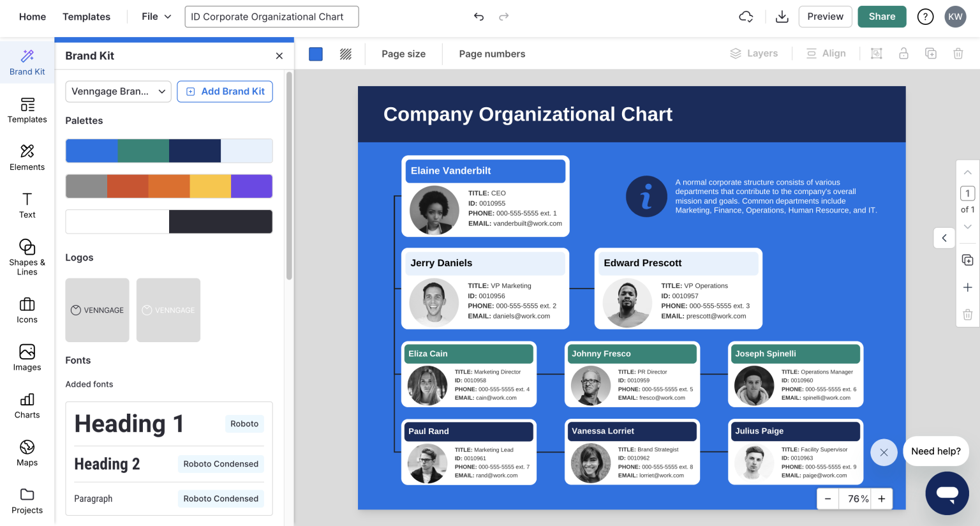Select the blue fill color swatch
980x526 pixels.
(315, 54)
